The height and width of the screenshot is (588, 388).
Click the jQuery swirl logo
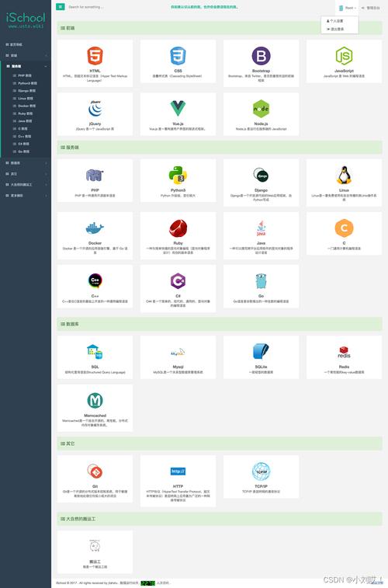click(x=95, y=109)
